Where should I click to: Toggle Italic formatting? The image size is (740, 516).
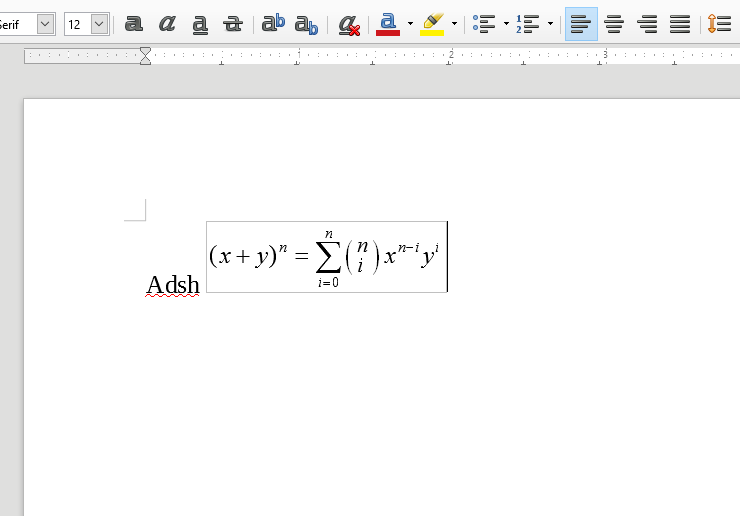click(x=167, y=24)
